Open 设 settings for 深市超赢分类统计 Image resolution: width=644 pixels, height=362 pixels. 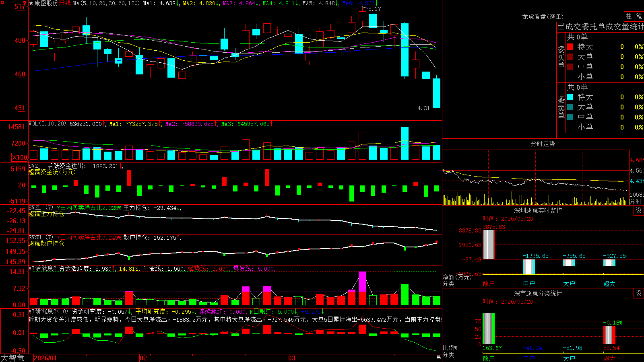pyautogui.click(x=639, y=293)
